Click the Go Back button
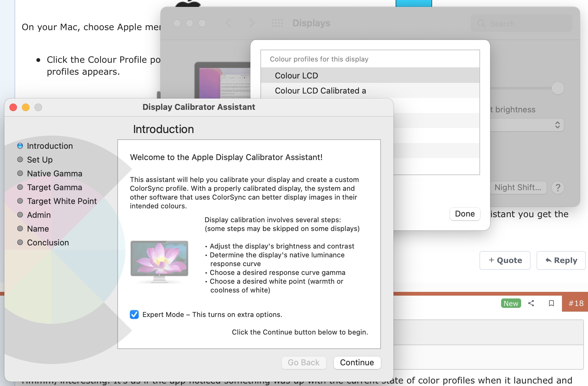This screenshot has width=588, height=386. [x=304, y=362]
